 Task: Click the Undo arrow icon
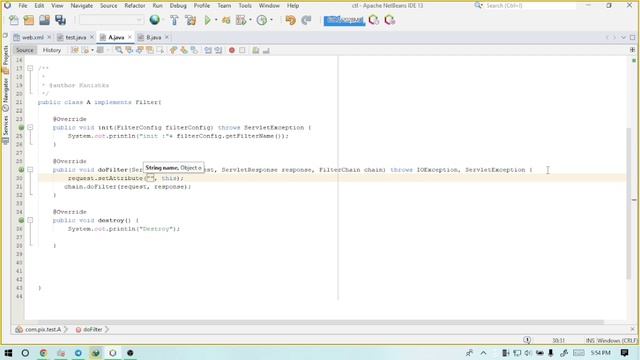click(291, 20)
